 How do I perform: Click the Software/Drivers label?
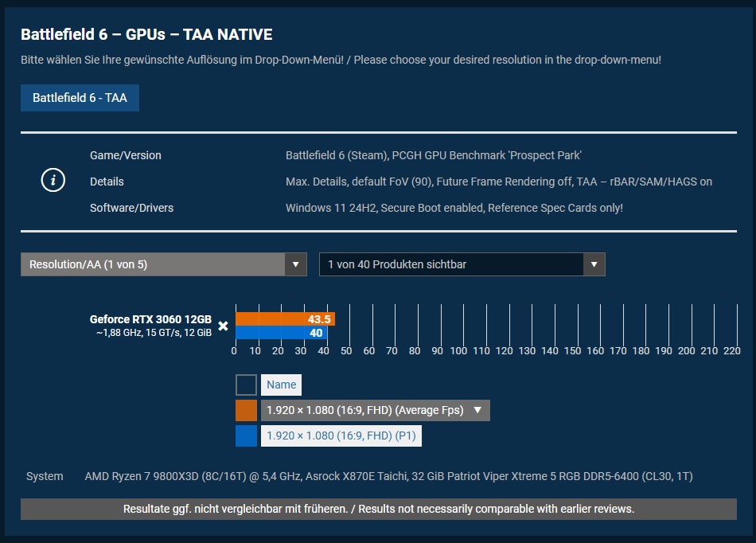coord(131,208)
